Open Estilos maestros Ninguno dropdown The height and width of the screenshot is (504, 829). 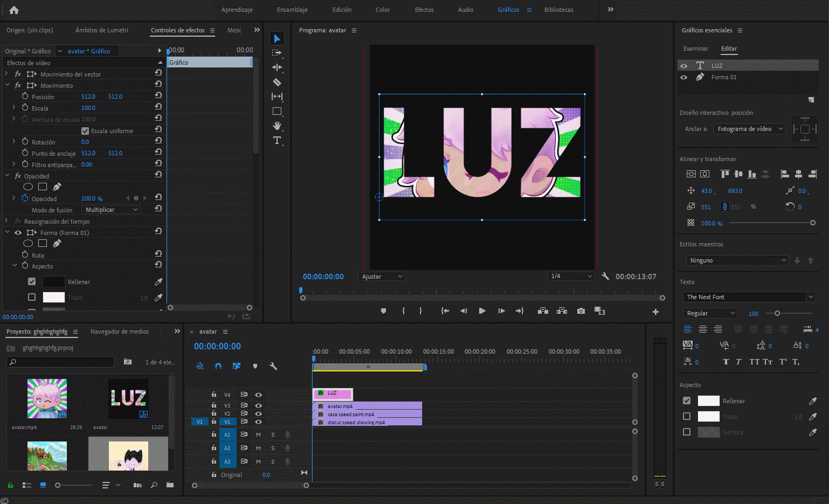[738, 260]
